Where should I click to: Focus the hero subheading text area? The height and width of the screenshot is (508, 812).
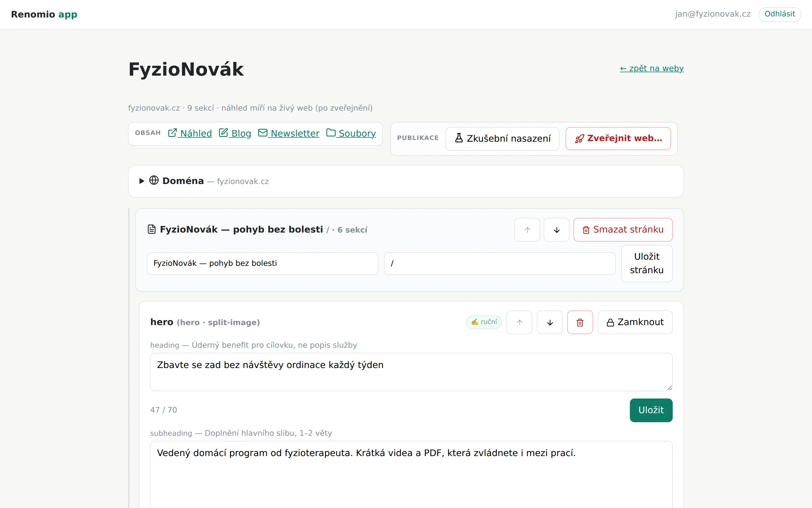click(411, 474)
